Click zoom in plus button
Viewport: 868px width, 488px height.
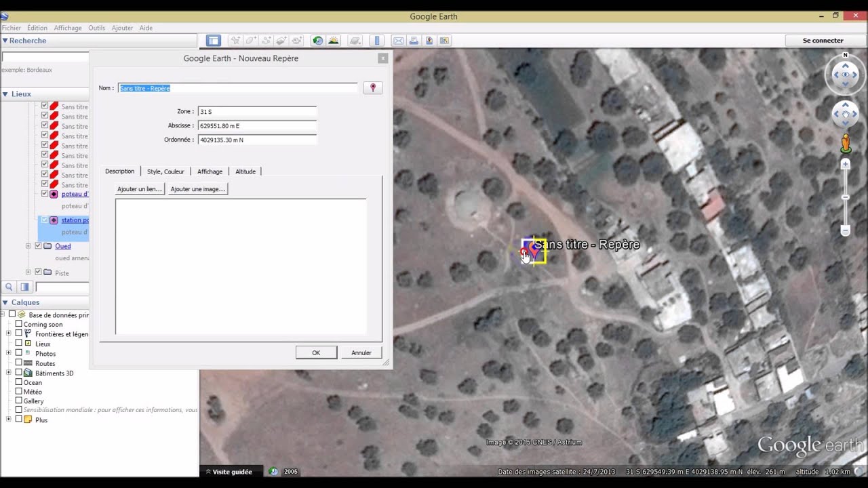click(x=845, y=165)
